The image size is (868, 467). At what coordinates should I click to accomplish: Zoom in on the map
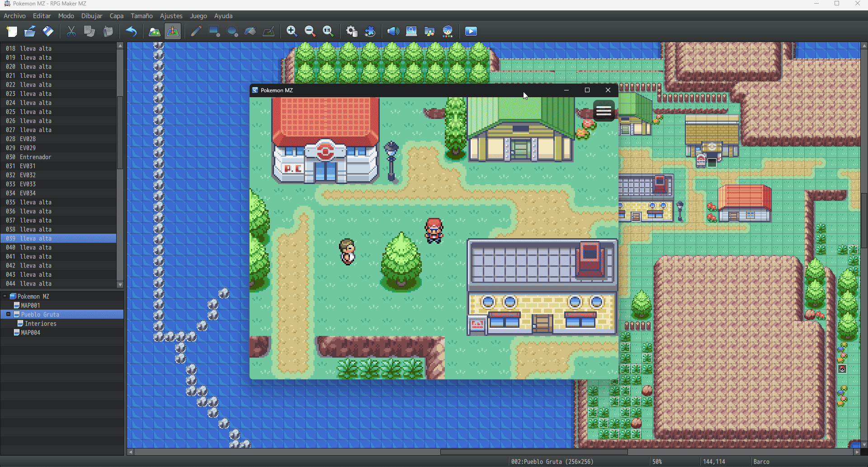pyautogui.click(x=292, y=31)
